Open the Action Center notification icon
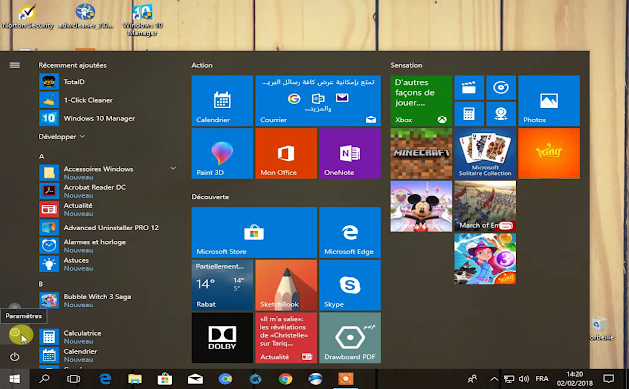 pyautogui.click(x=609, y=379)
